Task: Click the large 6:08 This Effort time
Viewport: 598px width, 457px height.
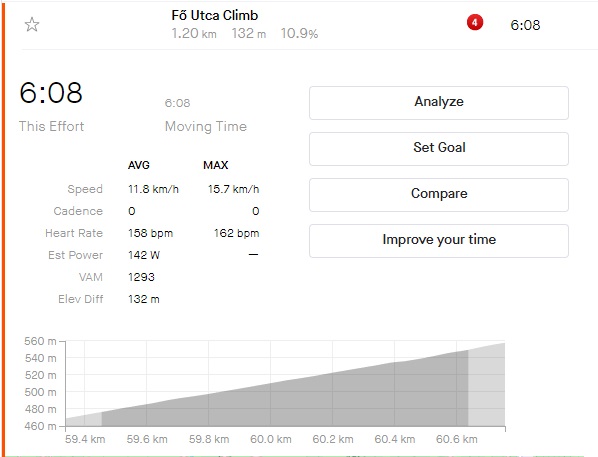Action: pyautogui.click(x=51, y=93)
